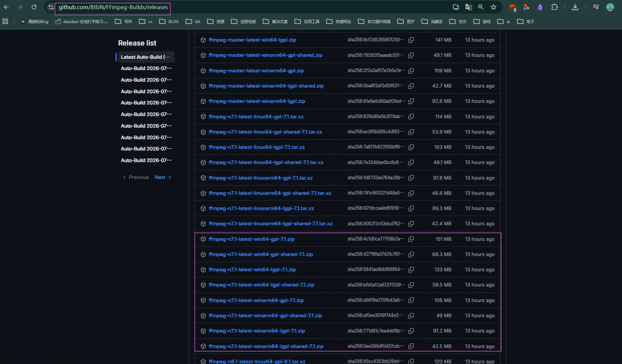Screen dimensions: 622x364
Task: Download ffmpeg-n7.1-latest-linuxarm64-gpl-shared-7.1.tar.xz
Action: tap(270, 193)
